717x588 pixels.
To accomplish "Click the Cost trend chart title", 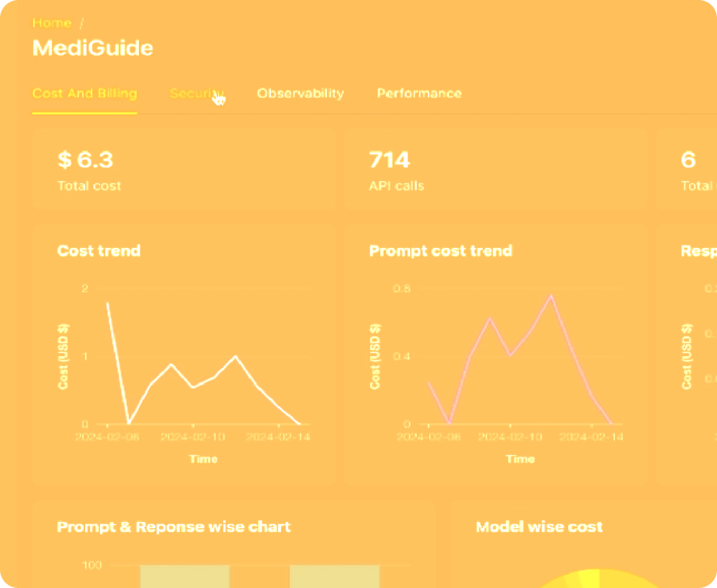I will (x=99, y=250).
